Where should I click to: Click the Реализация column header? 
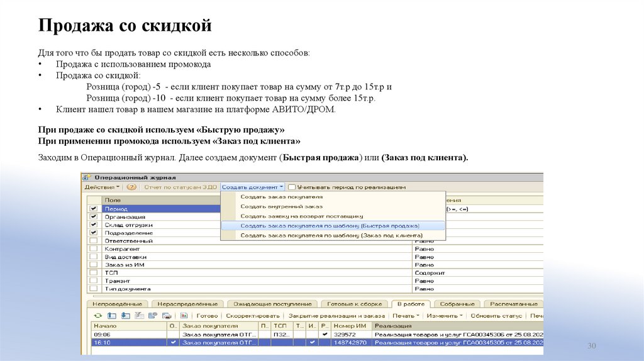point(458,326)
